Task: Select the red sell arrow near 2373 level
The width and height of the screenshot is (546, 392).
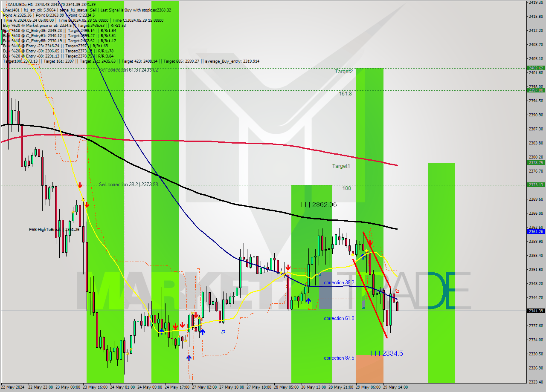Action: (80, 185)
